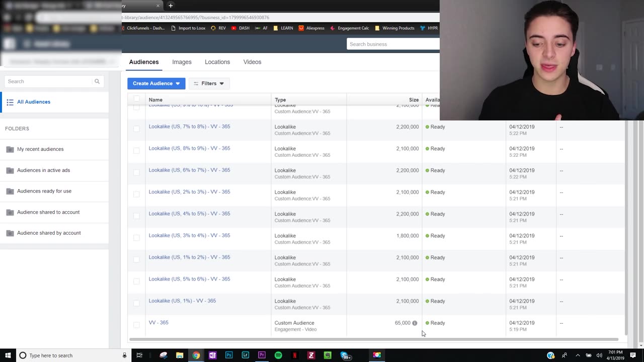Open Engagement Calc bookmark
Image resolution: width=644 pixels, height=362 pixels.
[x=350, y=28]
